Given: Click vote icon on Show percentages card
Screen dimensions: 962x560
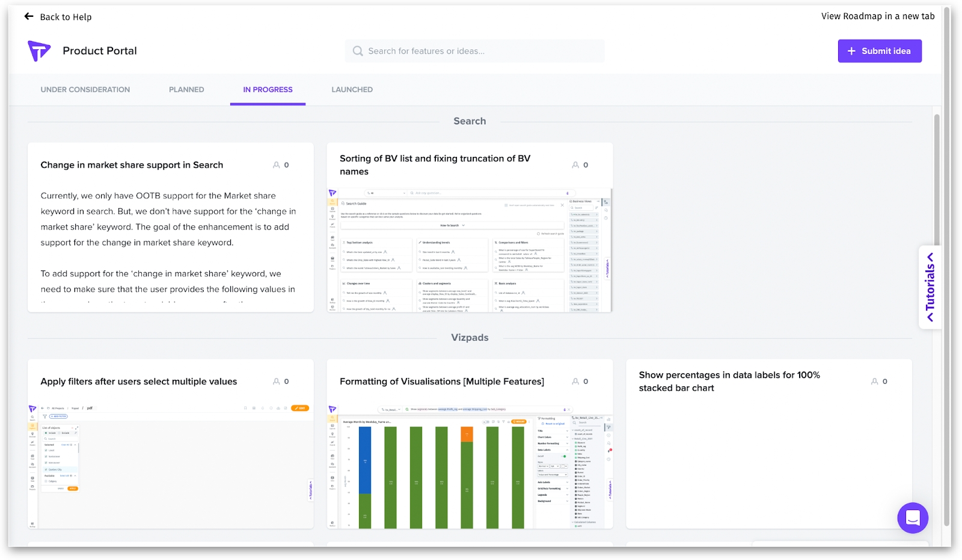Looking at the screenshot, I should (x=875, y=382).
